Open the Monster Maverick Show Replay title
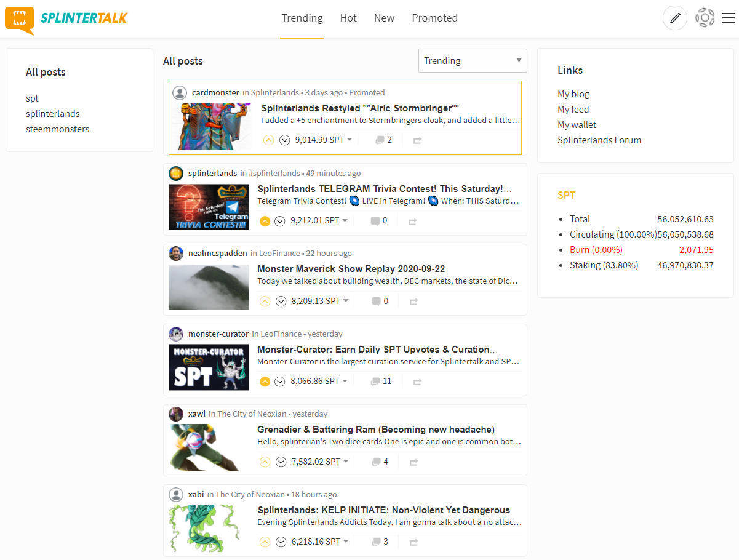The image size is (739, 560). [x=351, y=269]
